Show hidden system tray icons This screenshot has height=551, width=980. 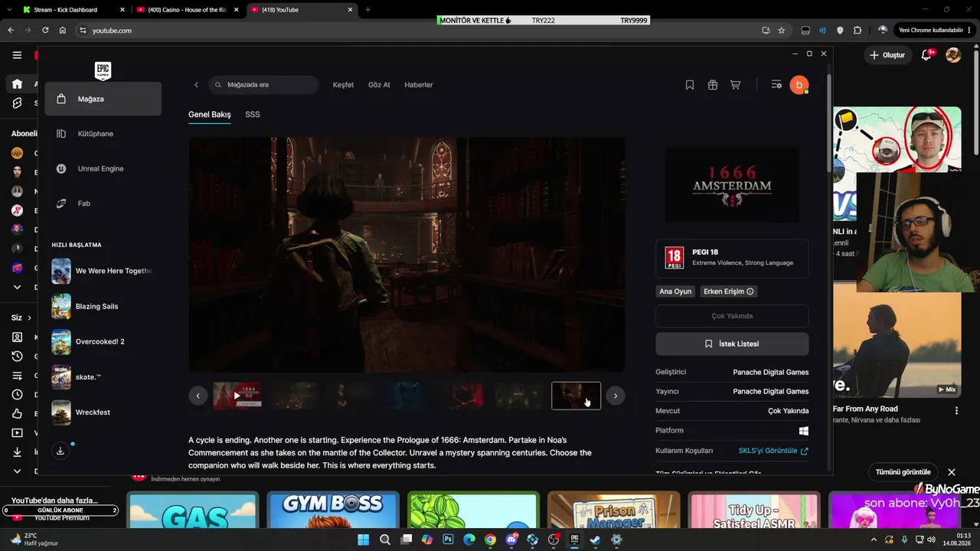(x=874, y=540)
